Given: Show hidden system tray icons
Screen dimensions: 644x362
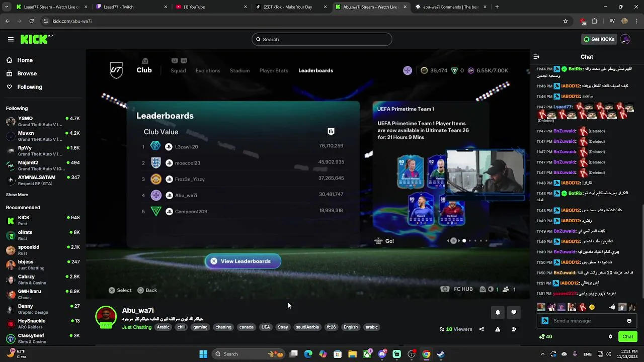Looking at the screenshot, I should click(x=542, y=354).
